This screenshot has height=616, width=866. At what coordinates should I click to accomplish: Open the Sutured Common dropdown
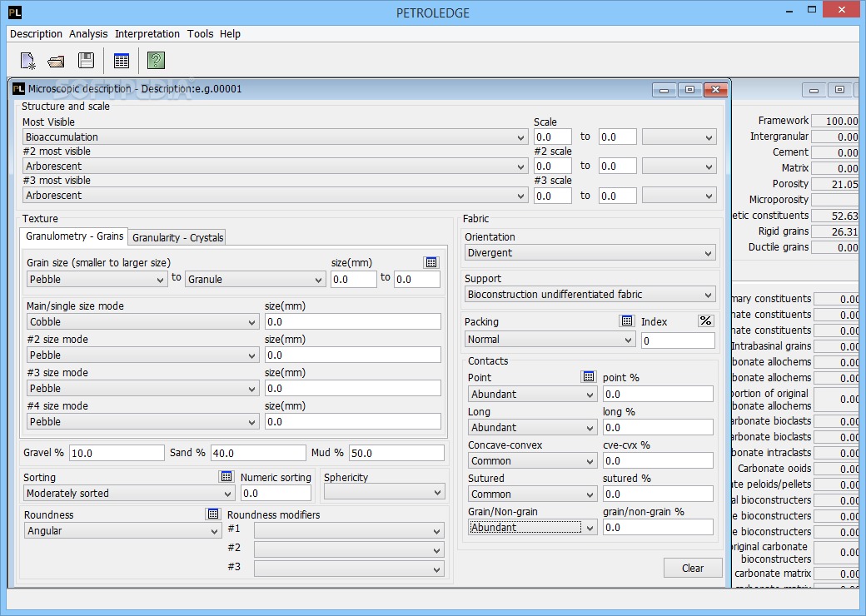[x=532, y=494]
